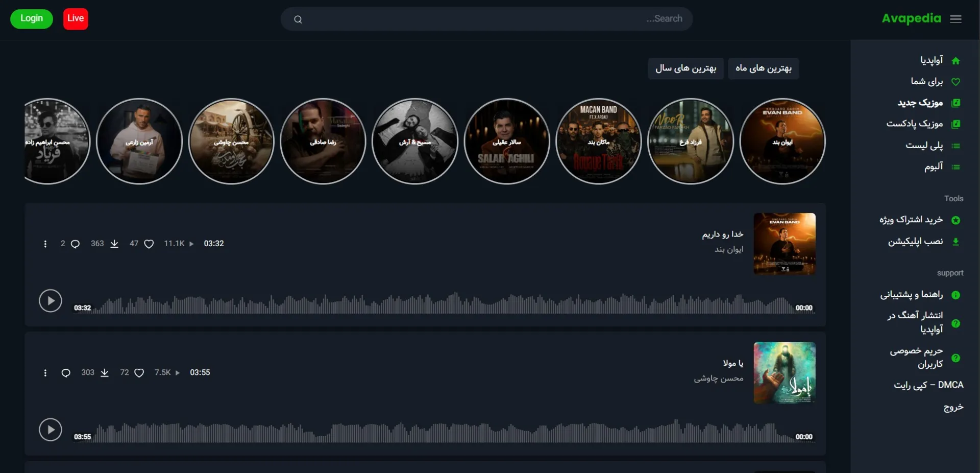Like the song خدا رو داریم
The height and width of the screenshot is (473, 980).
click(x=149, y=244)
